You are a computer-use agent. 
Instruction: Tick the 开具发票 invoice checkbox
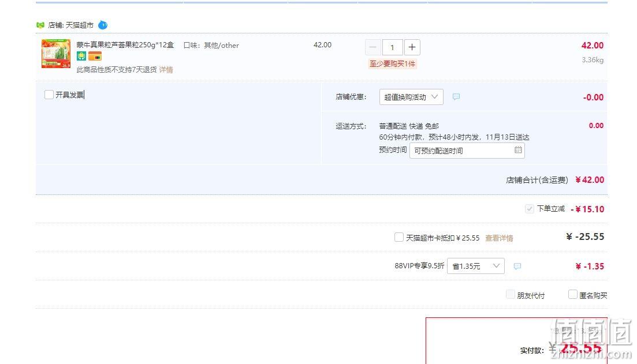(49, 95)
